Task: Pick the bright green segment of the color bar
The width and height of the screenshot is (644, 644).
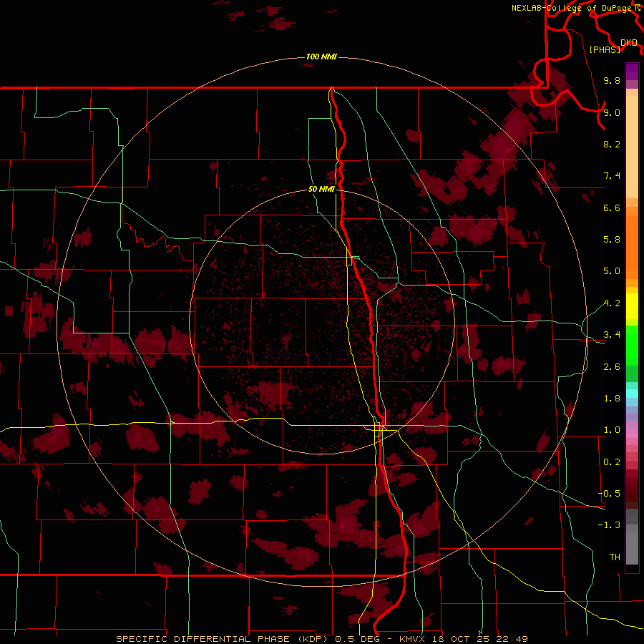Action: (x=632, y=346)
